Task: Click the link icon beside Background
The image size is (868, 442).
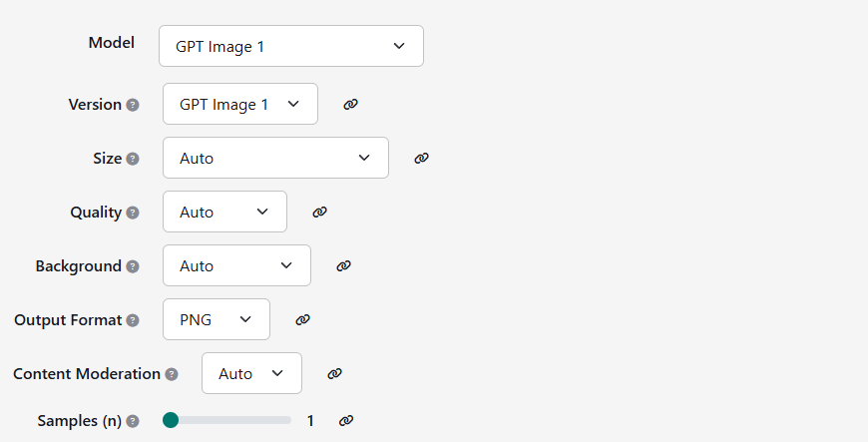Action: click(x=343, y=265)
